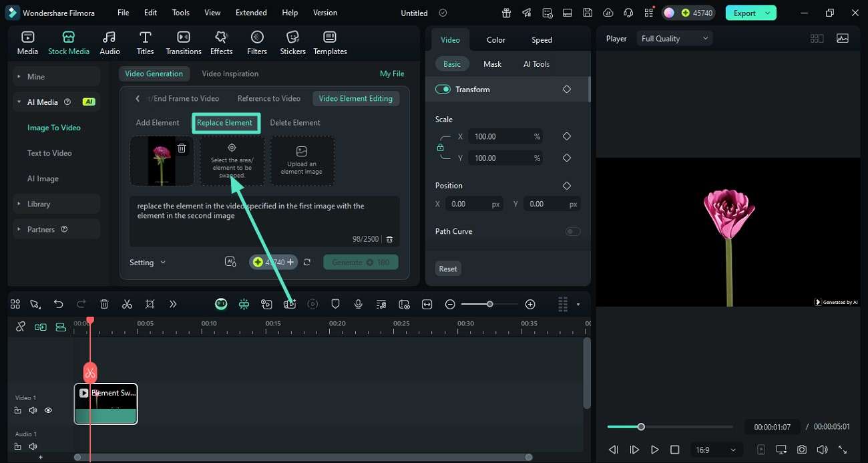Mute the Video 1 track
This screenshot has height=463, width=868.
33,410
